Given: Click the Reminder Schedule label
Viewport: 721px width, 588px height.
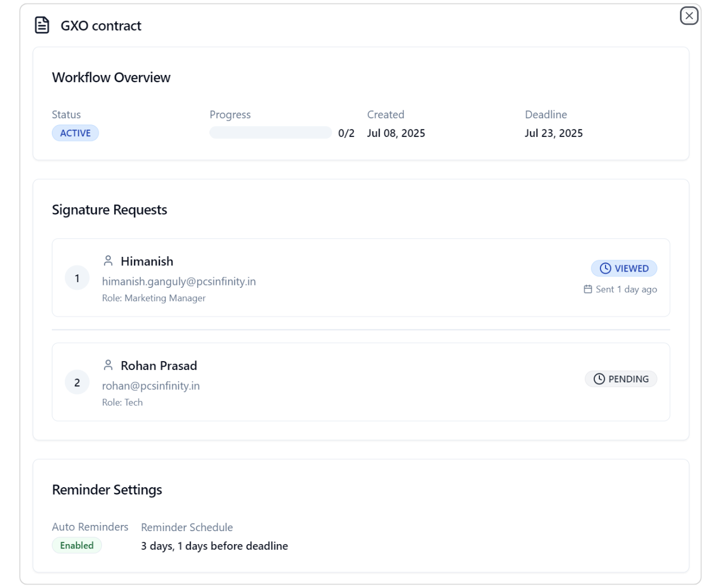Looking at the screenshot, I should point(187,527).
